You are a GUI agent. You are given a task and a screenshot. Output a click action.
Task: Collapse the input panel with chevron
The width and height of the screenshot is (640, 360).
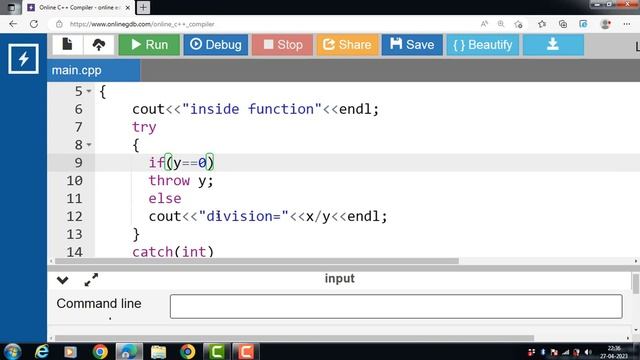coord(62,280)
